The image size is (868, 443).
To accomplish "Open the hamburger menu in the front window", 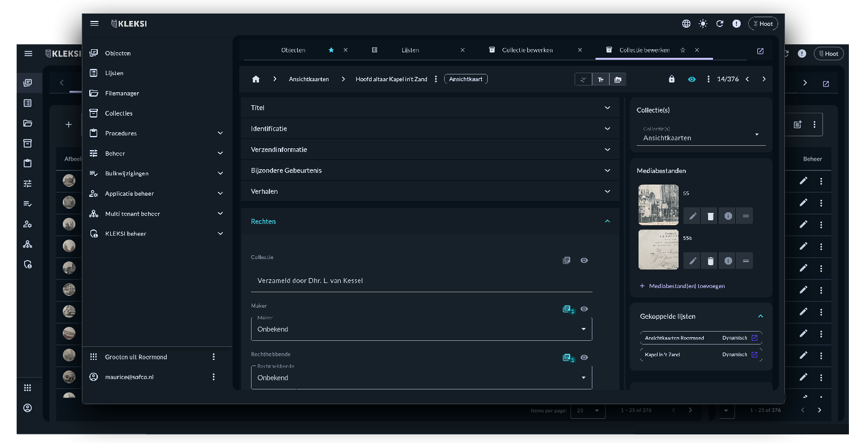I will point(94,24).
